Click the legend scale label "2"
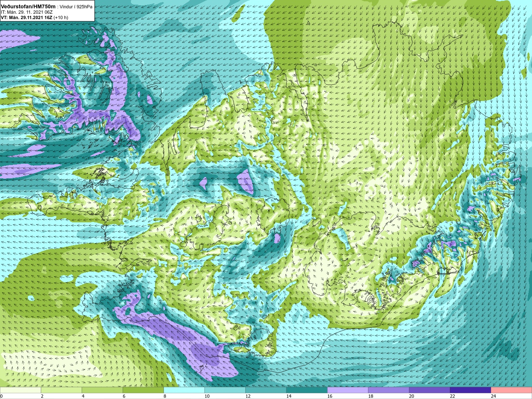Viewport: 532px width, 399px height. tap(42, 397)
